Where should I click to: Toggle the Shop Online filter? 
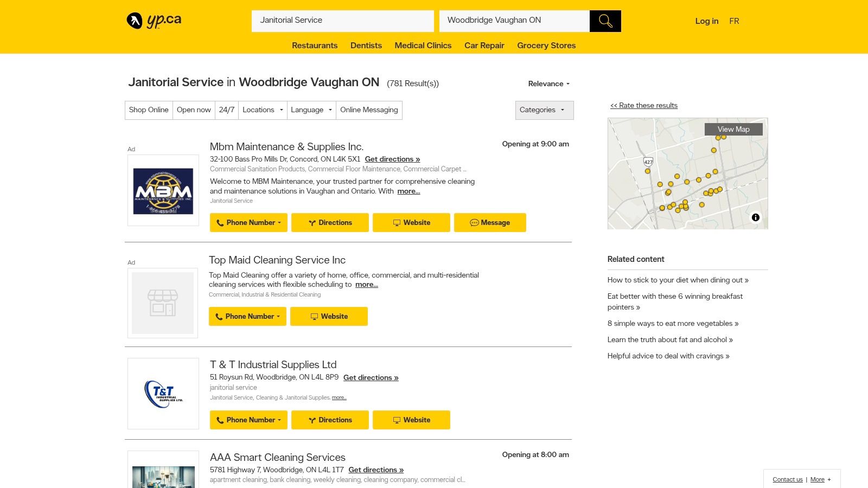(x=149, y=110)
